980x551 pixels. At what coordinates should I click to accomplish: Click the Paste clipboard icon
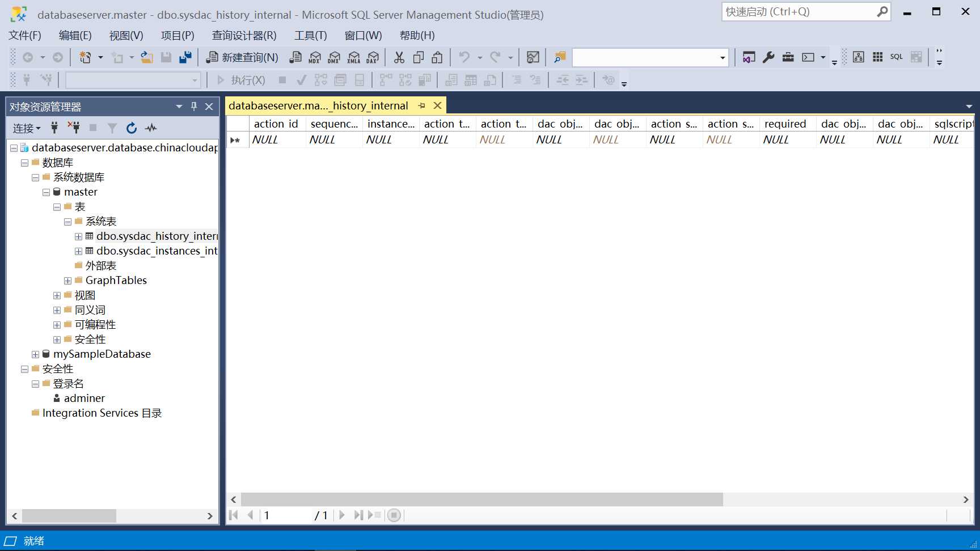(x=437, y=57)
